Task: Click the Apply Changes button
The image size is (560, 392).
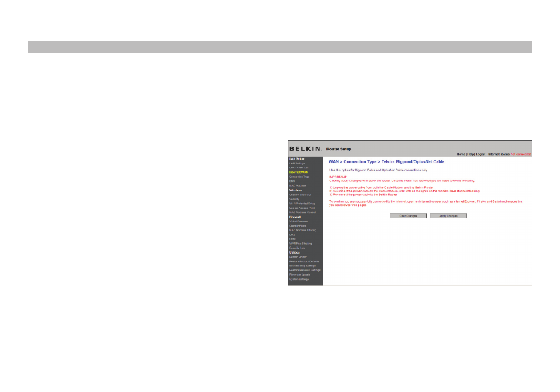Action: pos(448,215)
